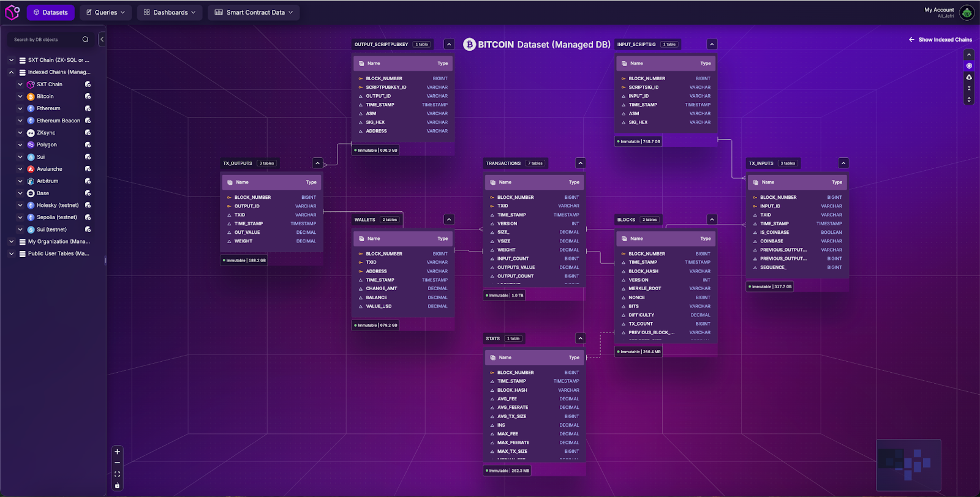Expand the Public User Tables group
This screenshot has width=980, height=497.
point(11,253)
